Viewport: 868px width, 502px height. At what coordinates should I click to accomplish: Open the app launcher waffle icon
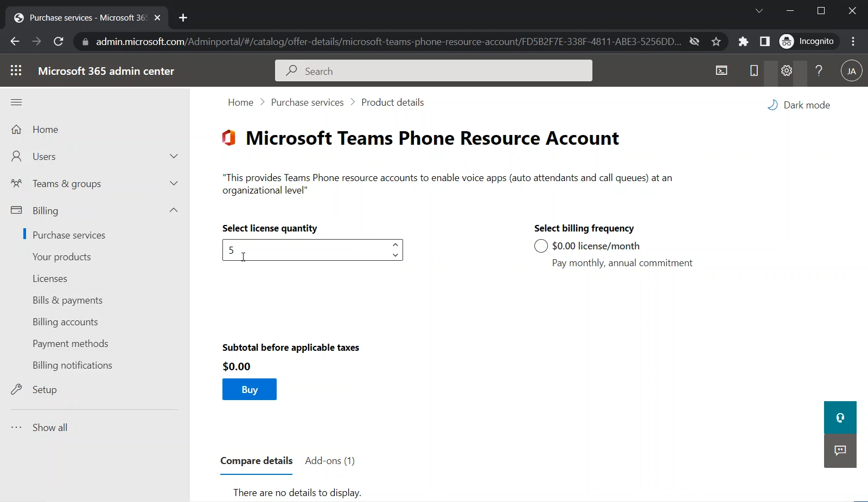(x=16, y=70)
